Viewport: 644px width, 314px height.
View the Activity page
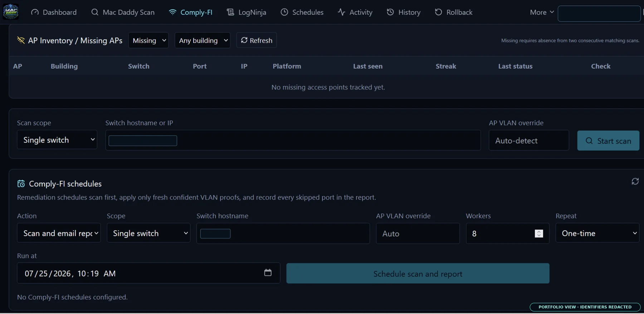(355, 12)
